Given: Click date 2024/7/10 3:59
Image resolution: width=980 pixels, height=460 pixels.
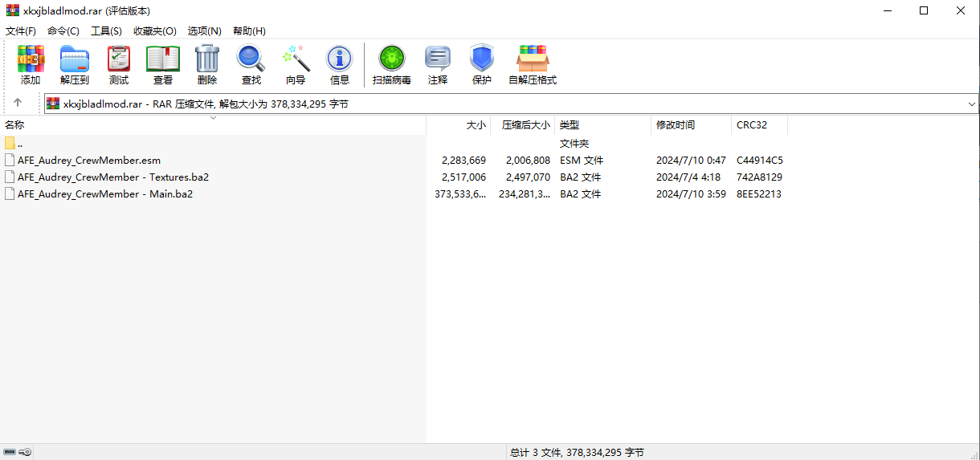Looking at the screenshot, I should (x=691, y=194).
